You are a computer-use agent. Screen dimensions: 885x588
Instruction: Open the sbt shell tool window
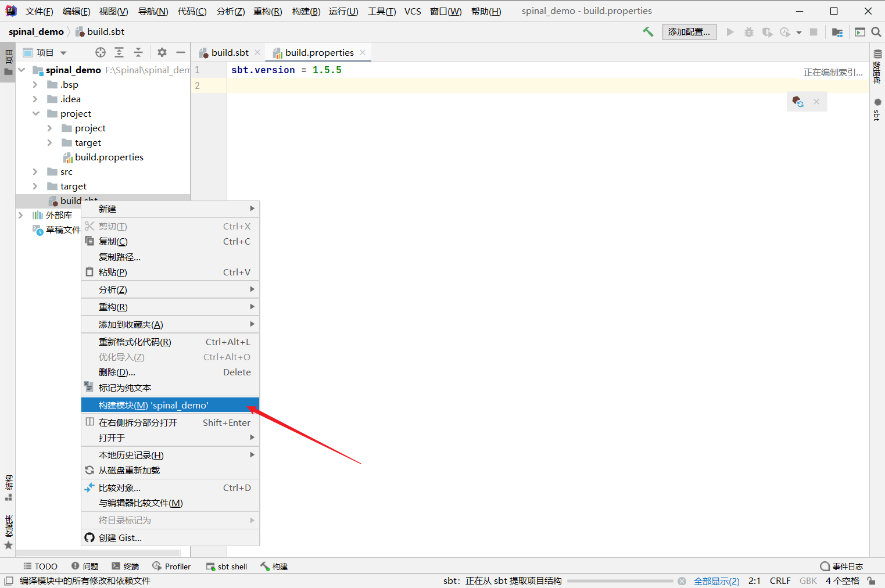click(227, 566)
